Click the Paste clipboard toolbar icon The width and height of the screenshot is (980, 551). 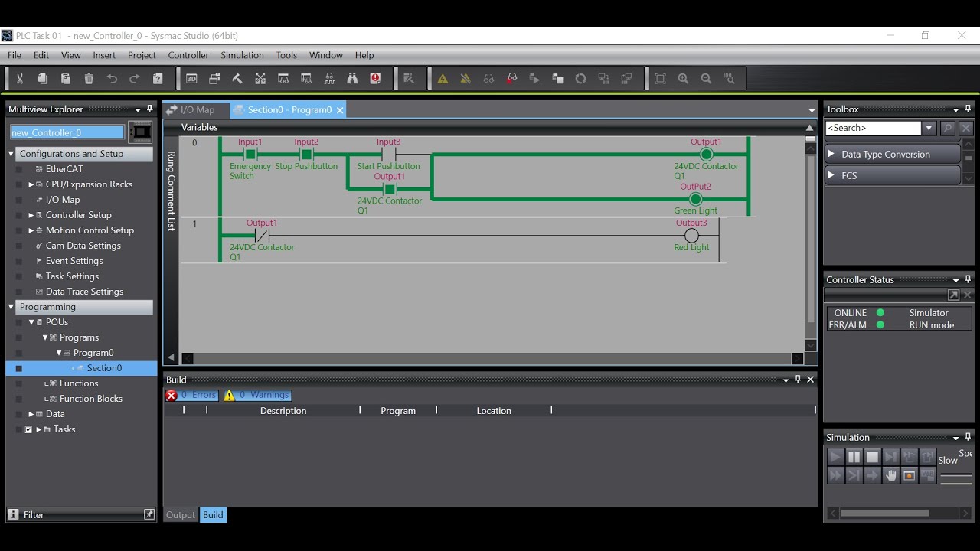click(66, 78)
